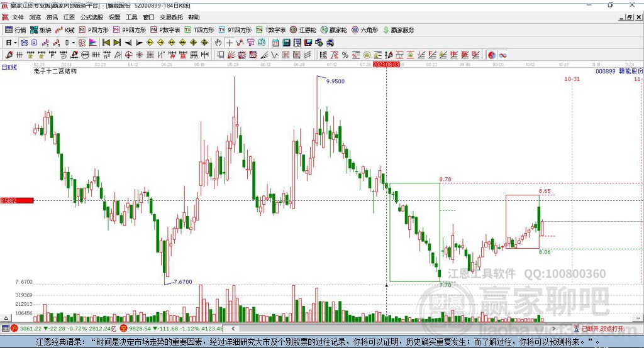The width and height of the screenshot is (644, 348).
Task: Open the T四方形 tool
Action: point(199,30)
